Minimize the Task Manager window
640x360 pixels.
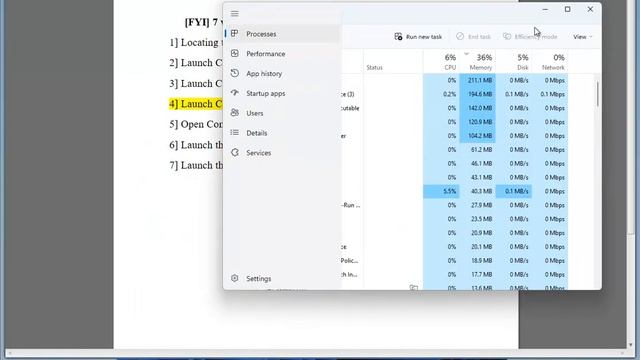click(x=545, y=9)
